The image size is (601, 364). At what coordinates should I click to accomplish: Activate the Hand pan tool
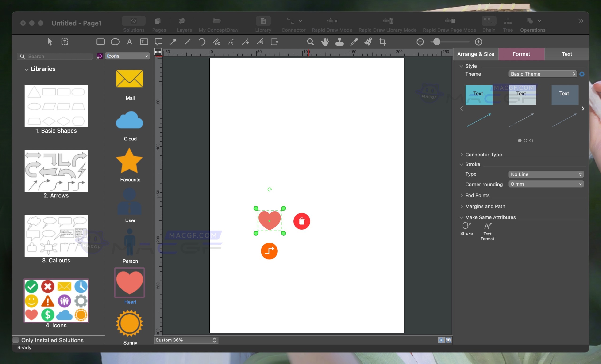tap(325, 42)
